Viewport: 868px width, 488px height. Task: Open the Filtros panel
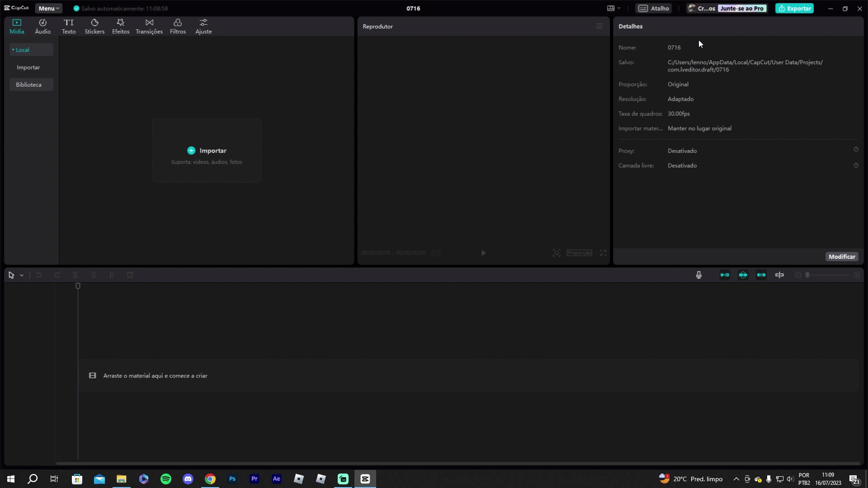(178, 26)
